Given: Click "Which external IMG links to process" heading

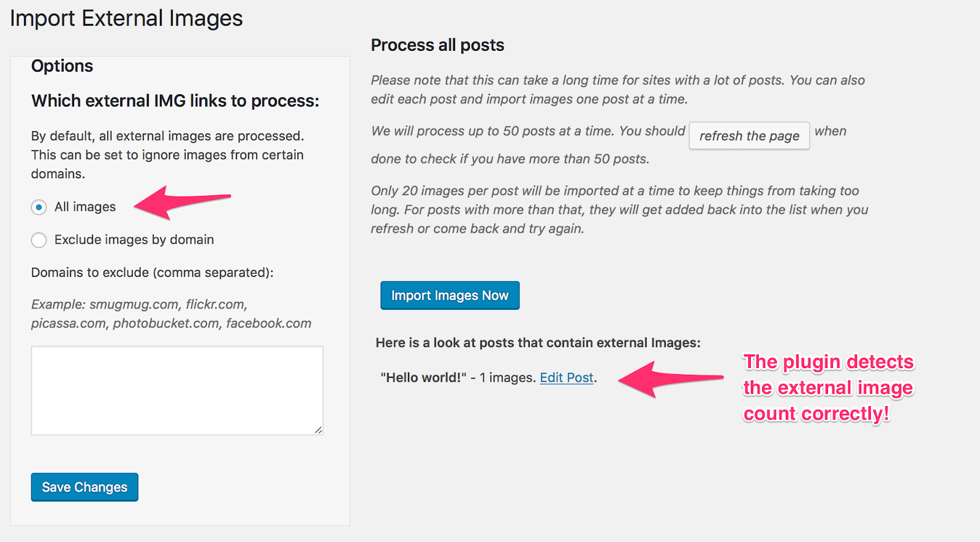Looking at the screenshot, I should tap(175, 100).
